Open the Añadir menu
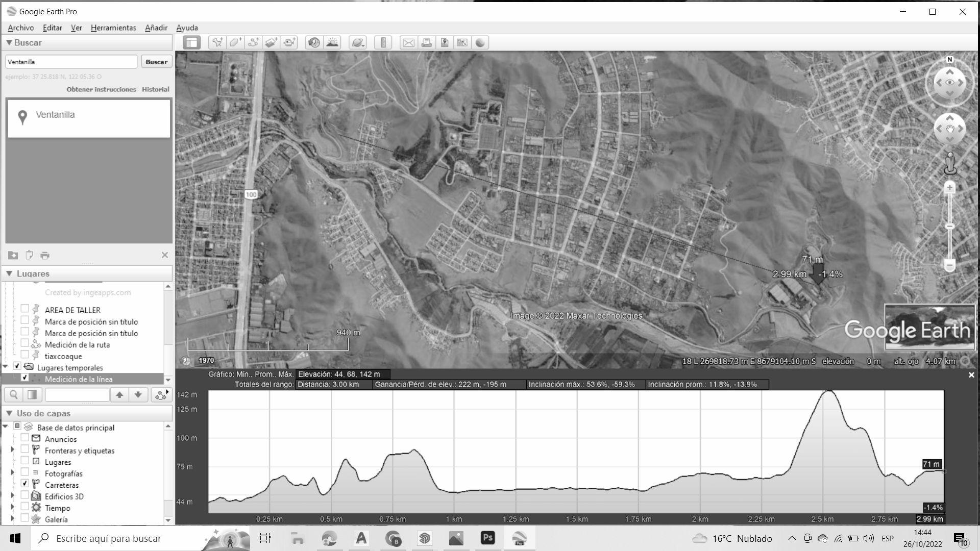This screenshot has height=551, width=980. [156, 28]
